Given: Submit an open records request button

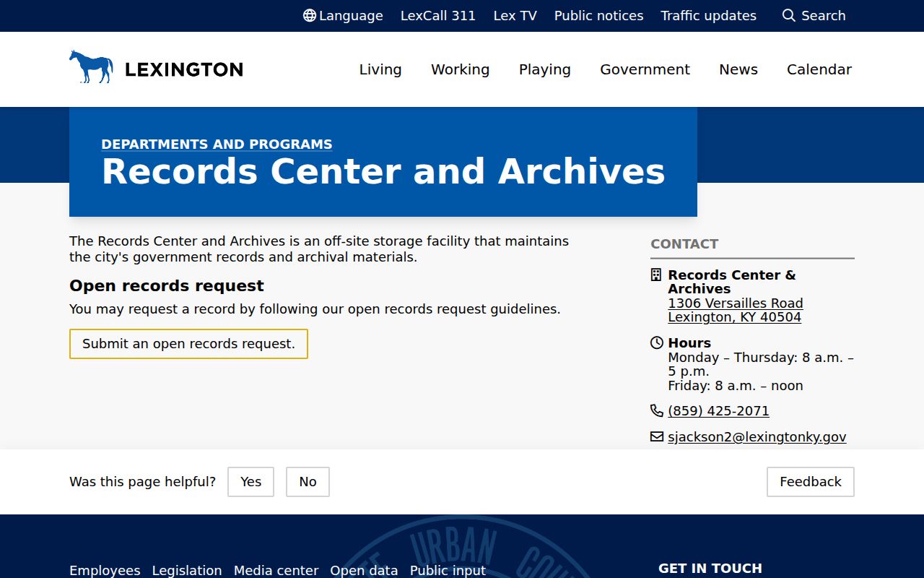Looking at the screenshot, I should 188,344.
